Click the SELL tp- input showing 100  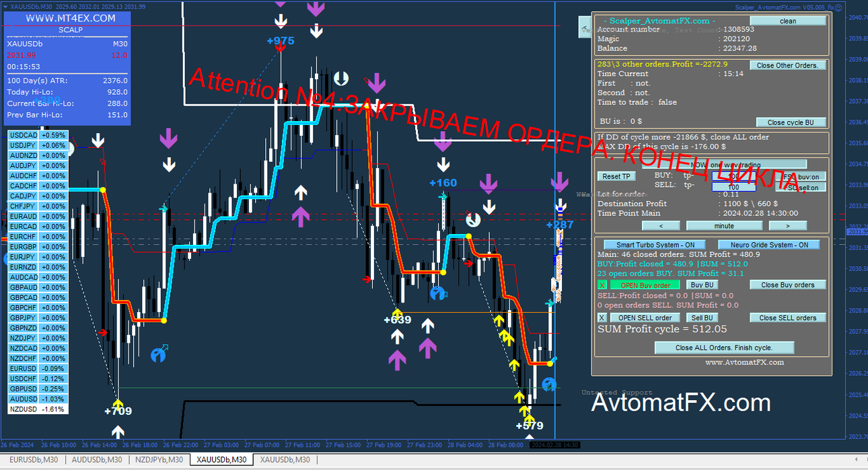tap(733, 188)
